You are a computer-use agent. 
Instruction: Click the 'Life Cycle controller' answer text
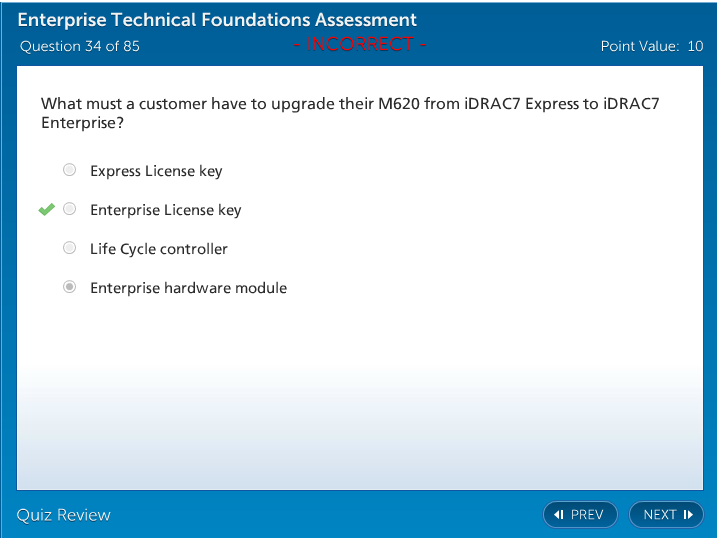(x=159, y=249)
